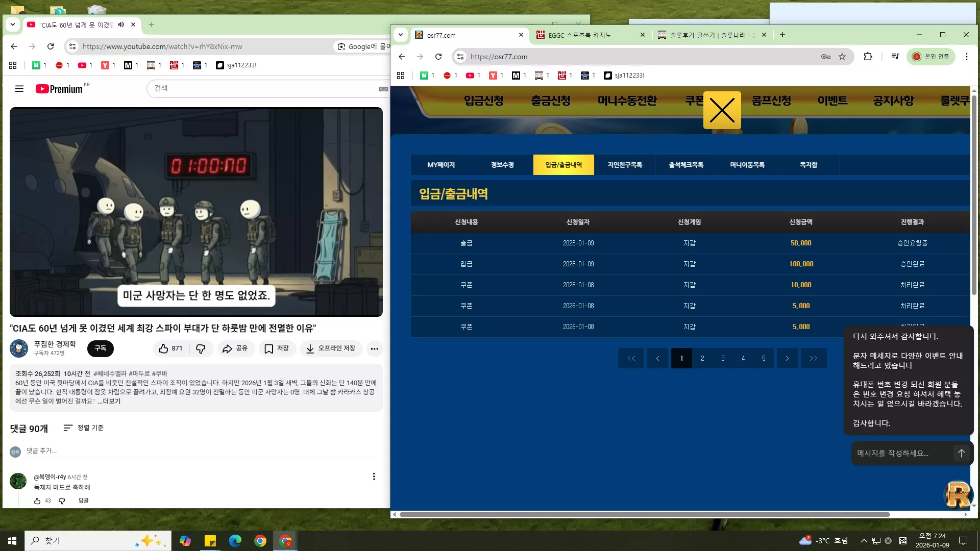Switch to the 쪽지함 tab

808,165
